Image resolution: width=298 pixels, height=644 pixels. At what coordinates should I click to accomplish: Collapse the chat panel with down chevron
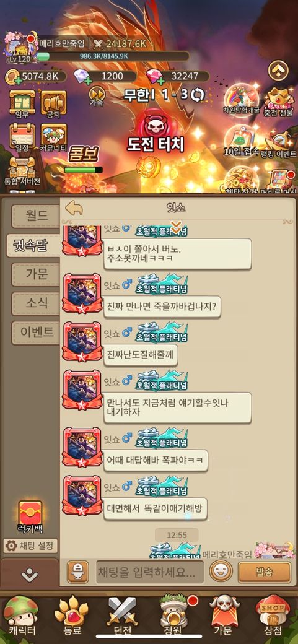coord(30,575)
